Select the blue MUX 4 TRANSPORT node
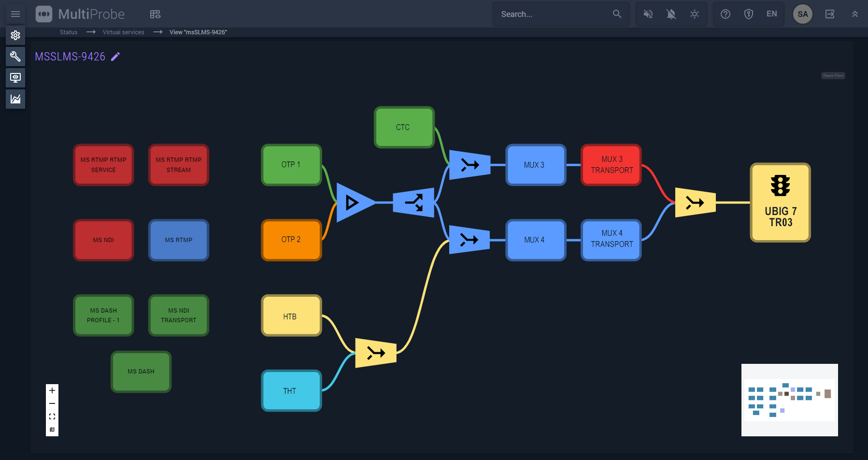The image size is (868, 460). point(611,240)
